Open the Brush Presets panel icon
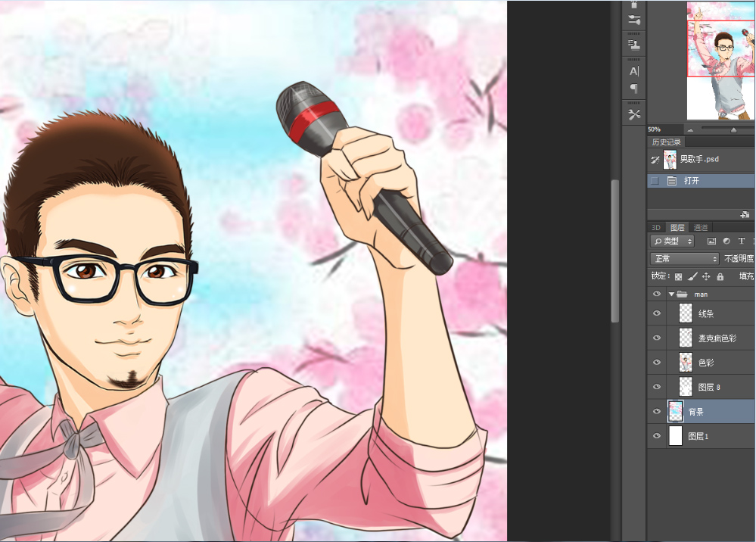The width and height of the screenshot is (756, 542). click(x=634, y=20)
